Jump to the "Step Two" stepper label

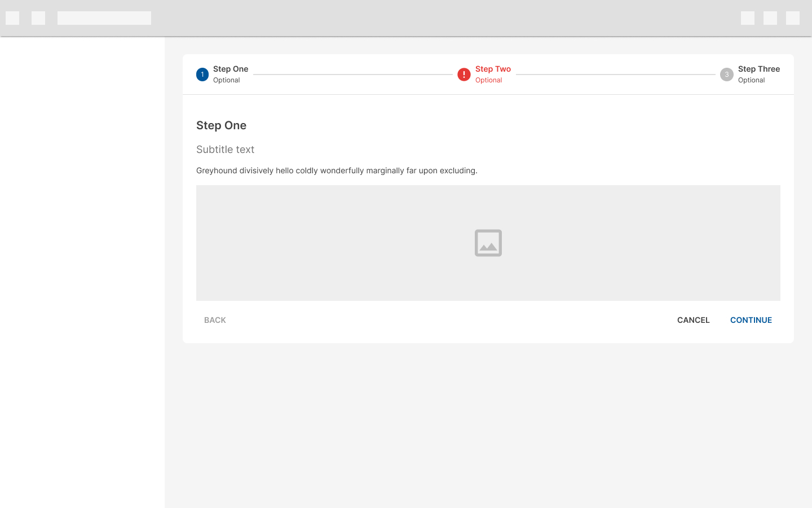493,69
